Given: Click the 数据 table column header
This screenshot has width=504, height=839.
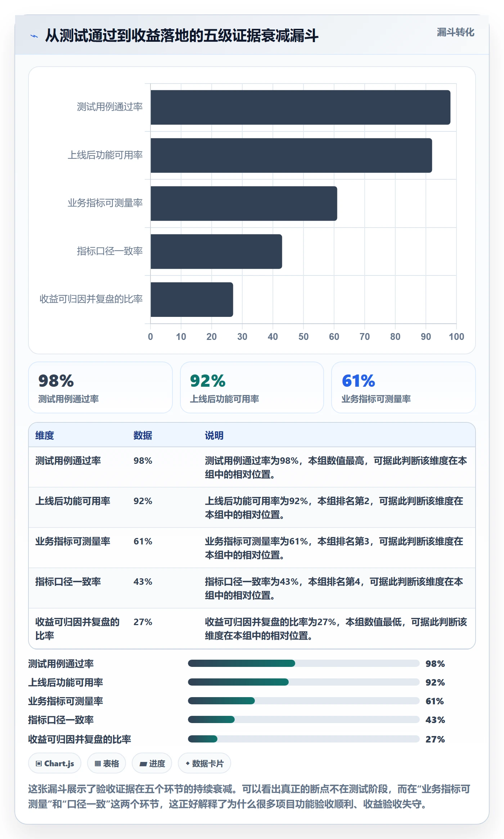Looking at the screenshot, I should pyautogui.click(x=143, y=435).
